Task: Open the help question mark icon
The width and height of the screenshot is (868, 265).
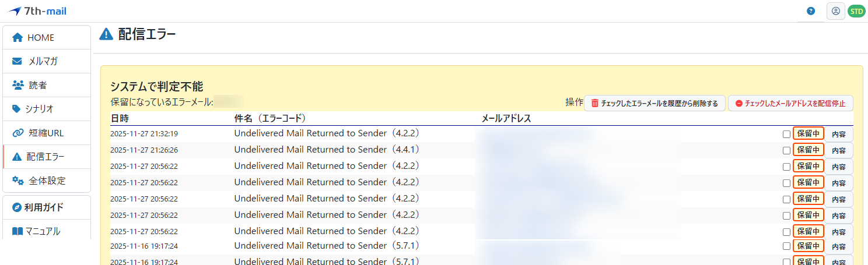Action: coord(811,11)
